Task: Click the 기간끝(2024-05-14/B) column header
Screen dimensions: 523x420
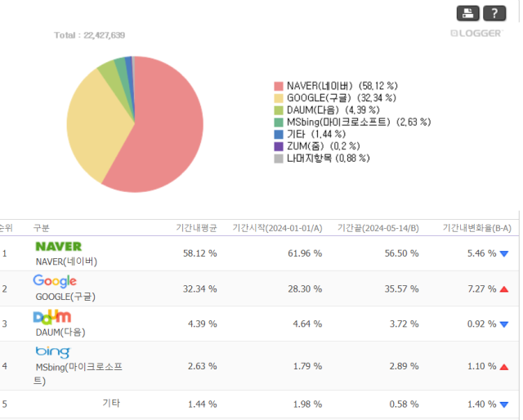Action: point(378,228)
